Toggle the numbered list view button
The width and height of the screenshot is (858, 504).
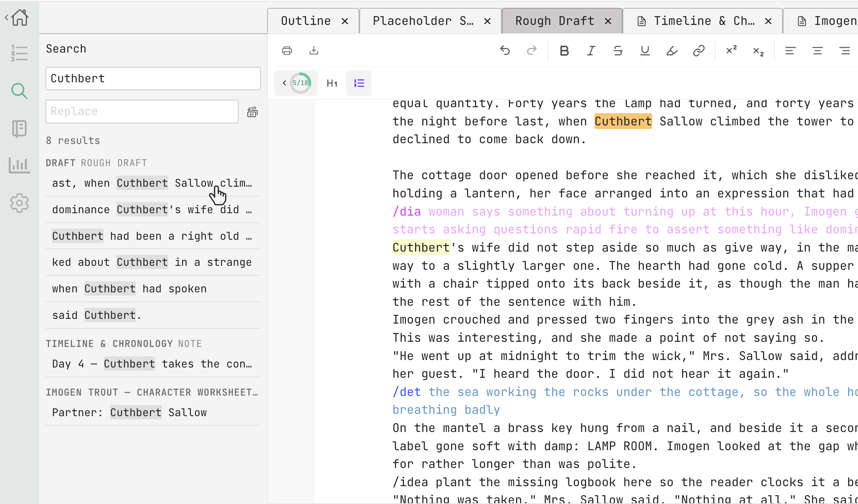pyautogui.click(x=359, y=83)
